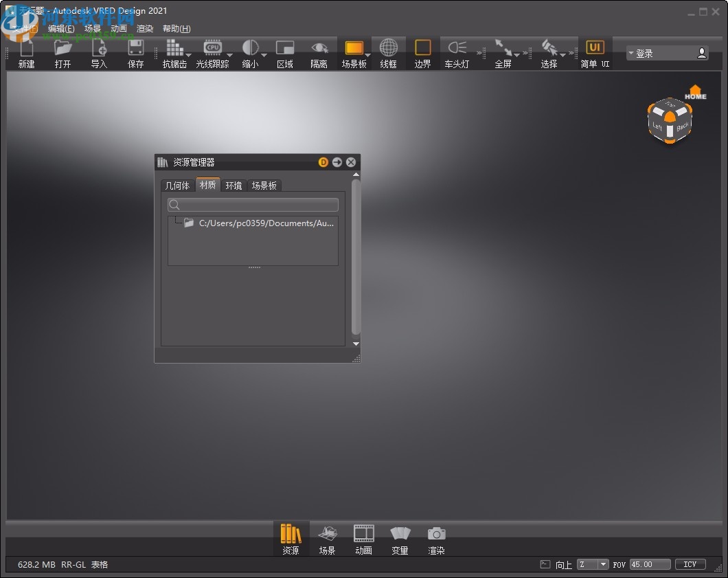Screen dimensions: 728x578
Task: Select the 动画 icon in bottom dock
Action: [x=363, y=539]
